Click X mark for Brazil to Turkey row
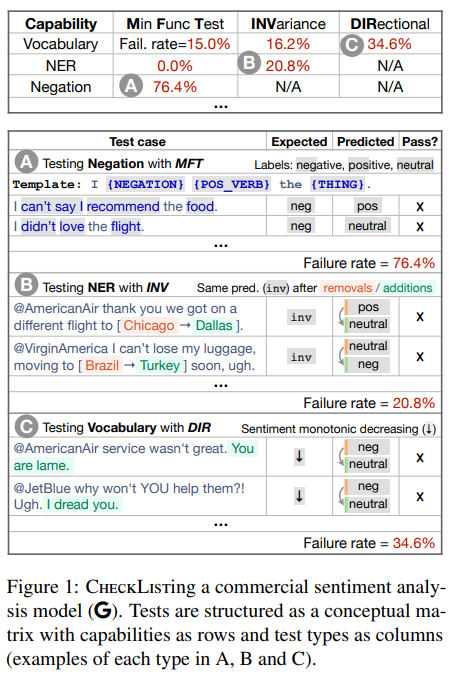The image size is (451, 686). pos(420,357)
